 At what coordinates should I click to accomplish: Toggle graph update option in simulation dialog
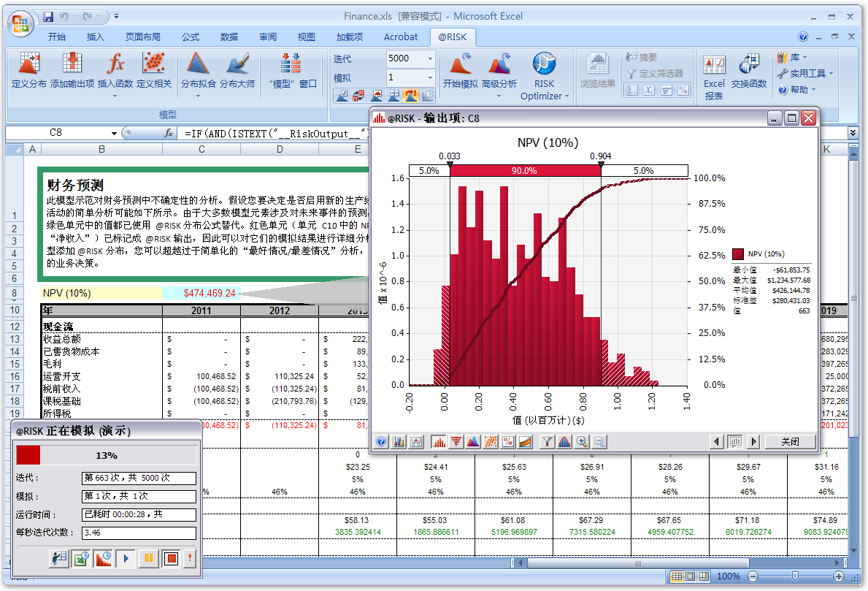tap(104, 558)
